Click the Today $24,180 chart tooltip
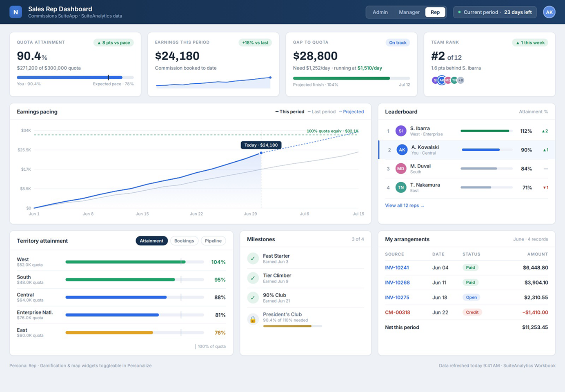 click(x=261, y=145)
